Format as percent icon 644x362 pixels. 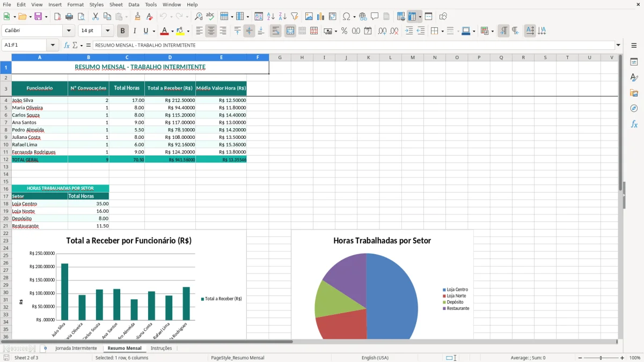[344, 31]
